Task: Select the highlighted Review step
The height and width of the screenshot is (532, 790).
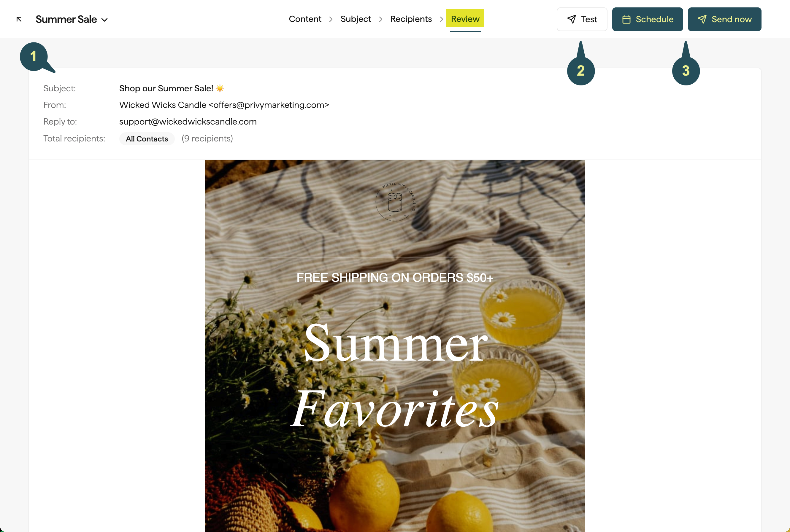Action: (x=465, y=19)
